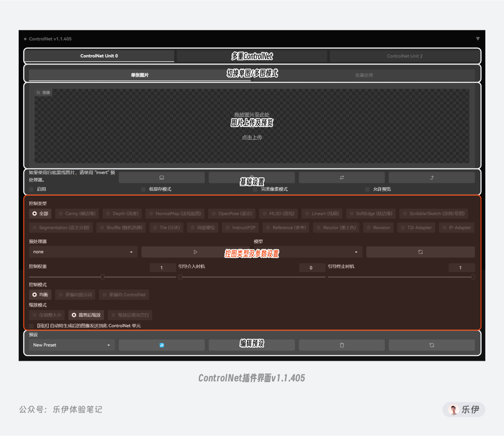The width and height of the screenshot is (504, 436).
Task: Switch to ControlNet Unit 2 tab
Action: pos(405,56)
